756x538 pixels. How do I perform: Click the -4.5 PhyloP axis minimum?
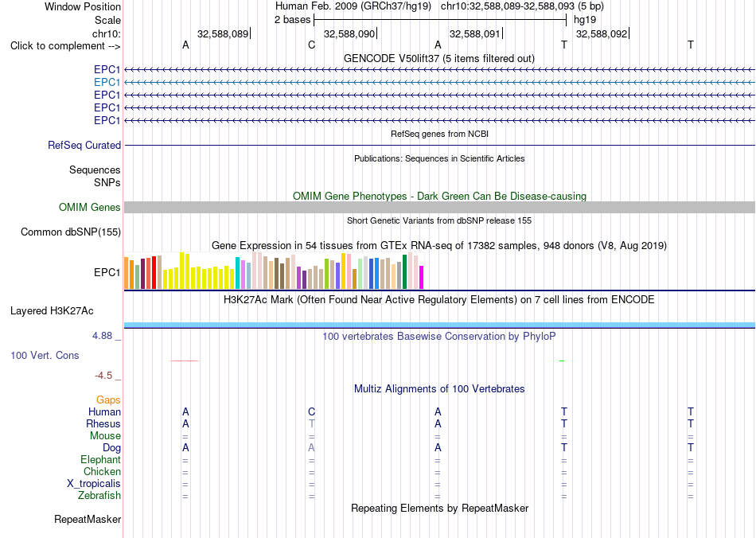click(103, 376)
